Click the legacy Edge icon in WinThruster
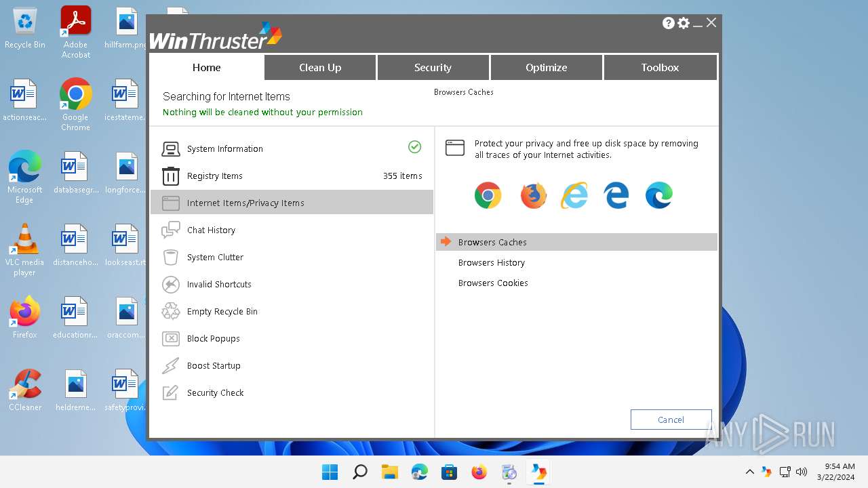Viewport: 868px width, 488px height. click(616, 196)
